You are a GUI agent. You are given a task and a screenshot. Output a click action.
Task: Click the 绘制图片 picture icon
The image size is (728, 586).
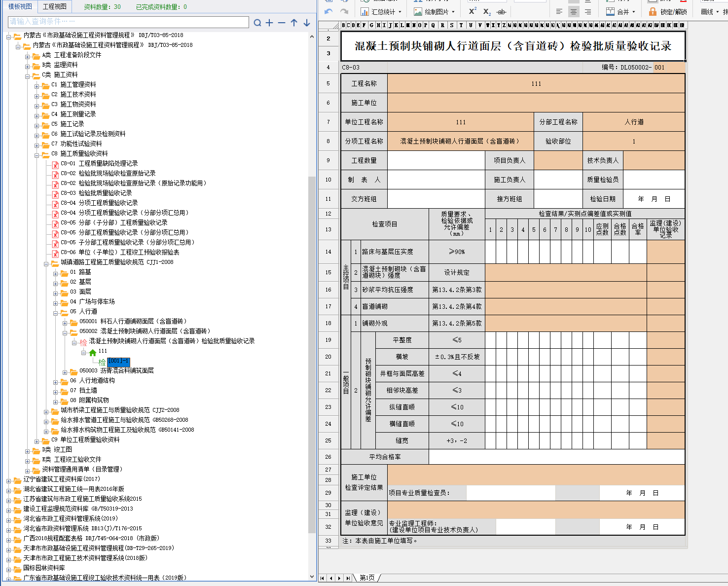(x=418, y=11)
